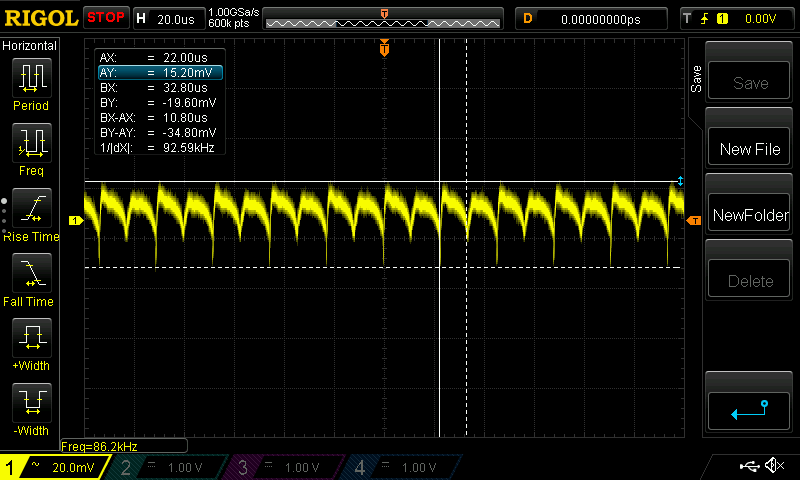Click the STOP run status indicator

pyautogui.click(x=106, y=18)
